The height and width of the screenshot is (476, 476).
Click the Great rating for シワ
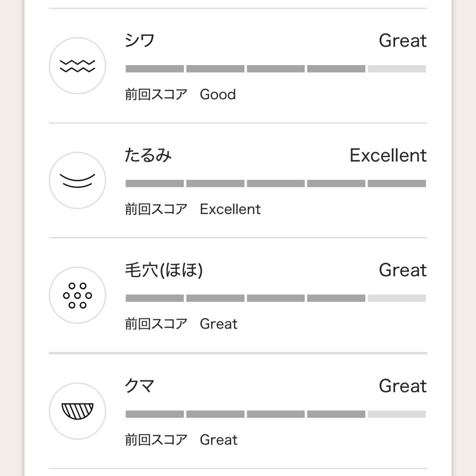tap(403, 41)
